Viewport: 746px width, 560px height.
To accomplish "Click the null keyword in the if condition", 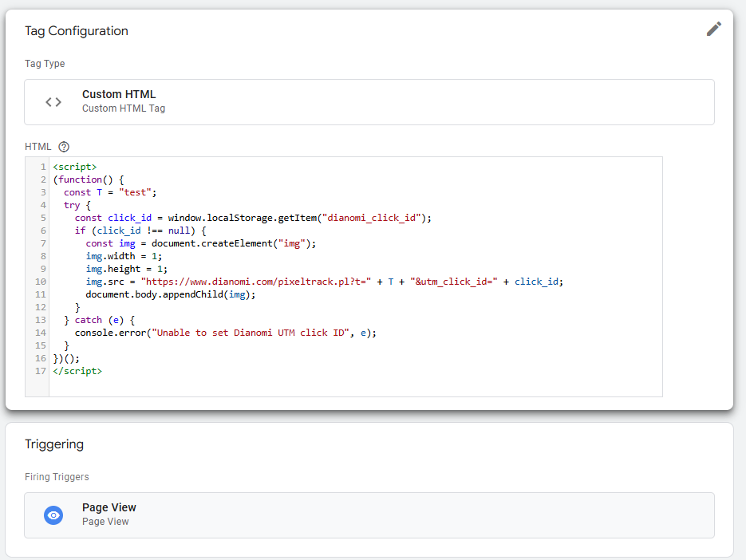I will [179, 231].
